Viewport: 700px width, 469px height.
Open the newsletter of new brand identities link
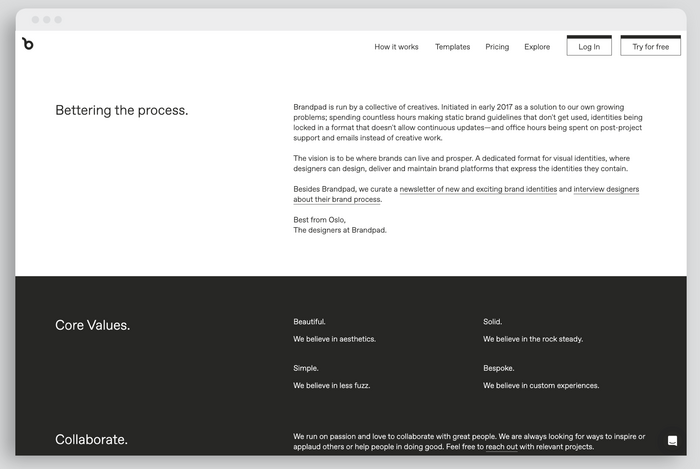478,189
